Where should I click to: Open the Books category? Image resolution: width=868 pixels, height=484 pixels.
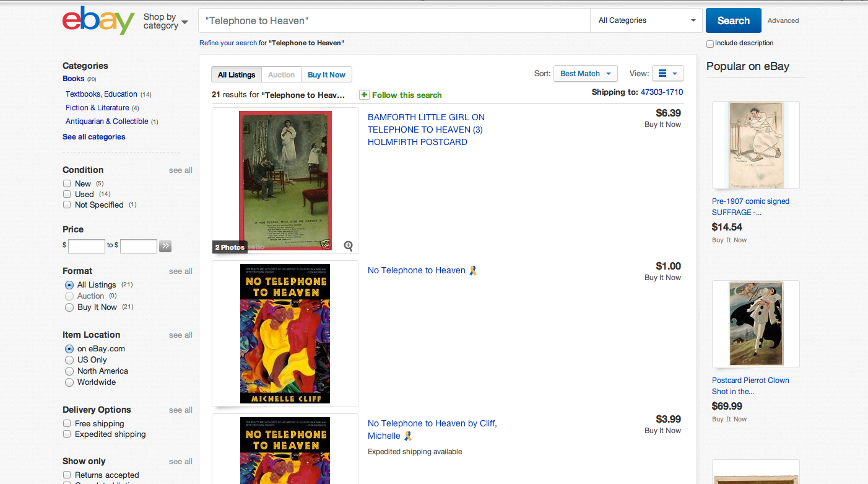pyautogui.click(x=74, y=79)
